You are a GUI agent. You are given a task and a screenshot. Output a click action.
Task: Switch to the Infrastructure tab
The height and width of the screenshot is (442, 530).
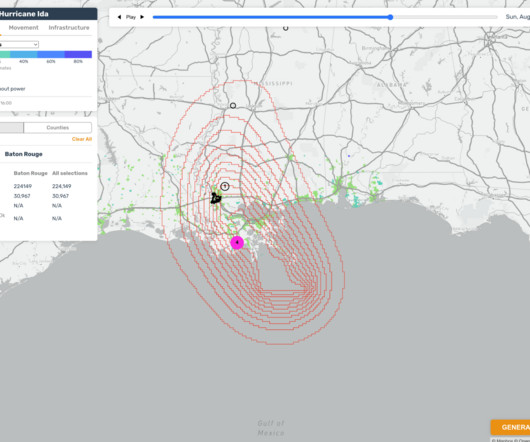(x=69, y=28)
